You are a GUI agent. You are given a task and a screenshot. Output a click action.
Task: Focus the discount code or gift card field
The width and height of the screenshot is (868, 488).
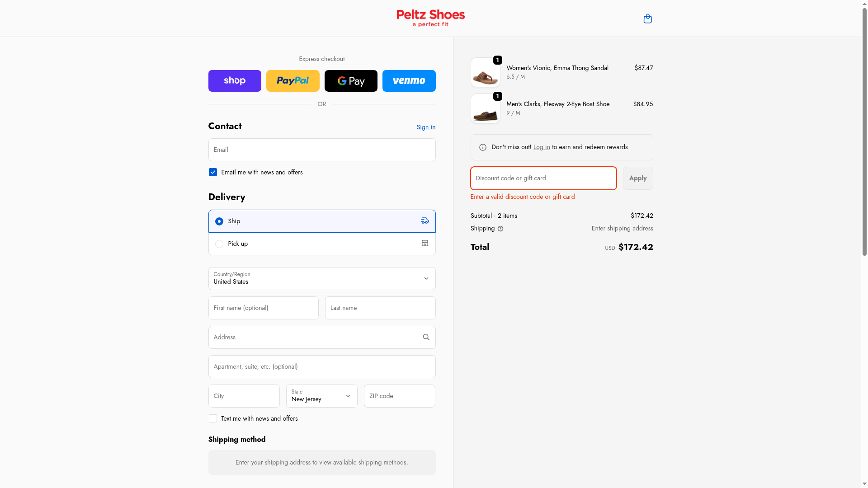coord(543,178)
